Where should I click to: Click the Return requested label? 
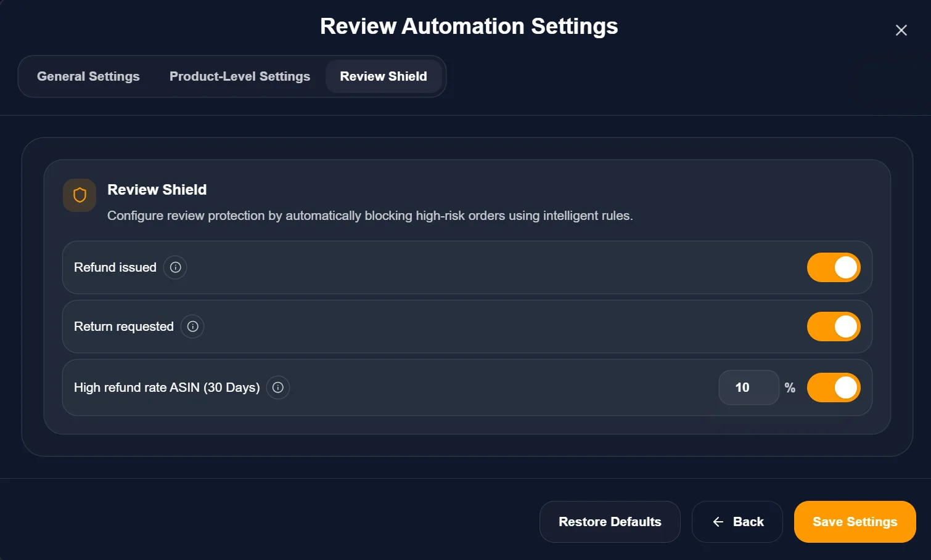124,327
